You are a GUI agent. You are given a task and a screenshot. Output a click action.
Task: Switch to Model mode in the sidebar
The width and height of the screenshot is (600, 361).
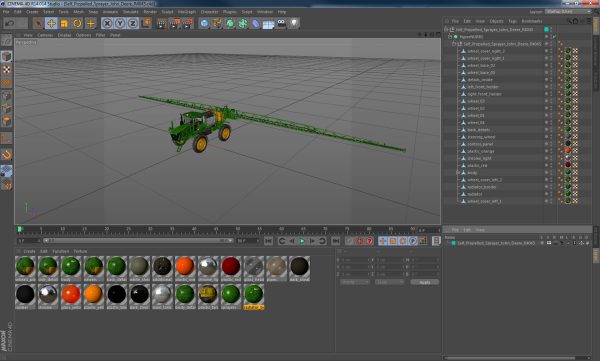[7, 56]
